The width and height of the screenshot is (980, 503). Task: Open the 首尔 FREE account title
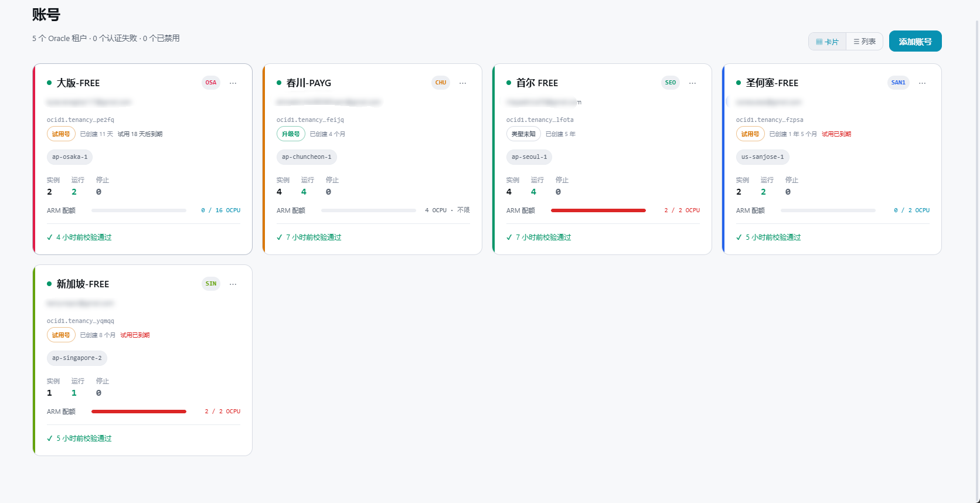537,83
